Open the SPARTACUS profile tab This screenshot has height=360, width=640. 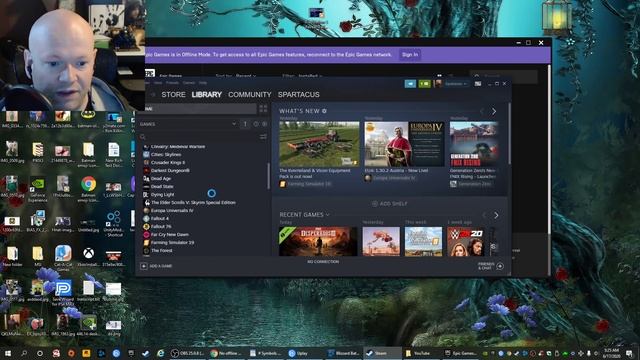pos(299,95)
